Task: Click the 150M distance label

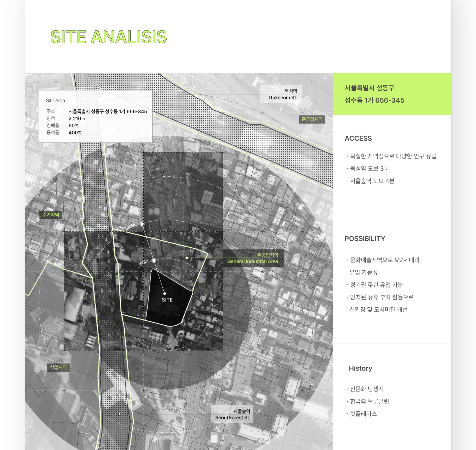Action: 115,186
